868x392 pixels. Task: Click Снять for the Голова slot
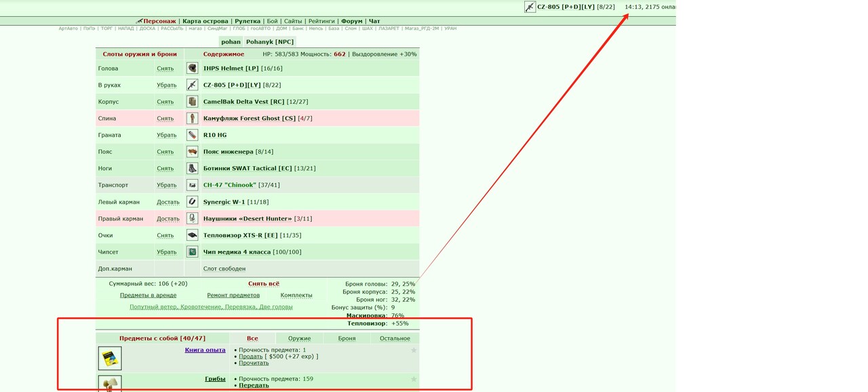pos(165,68)
